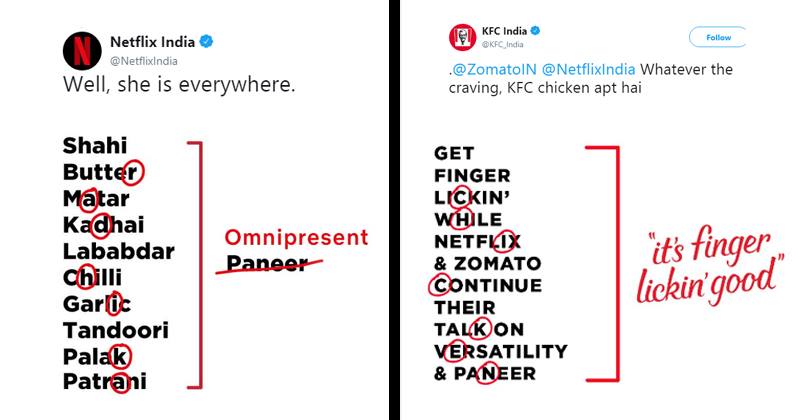Click the circled C in "CONTINUE"
802x420 pixels.
point(441,285)
